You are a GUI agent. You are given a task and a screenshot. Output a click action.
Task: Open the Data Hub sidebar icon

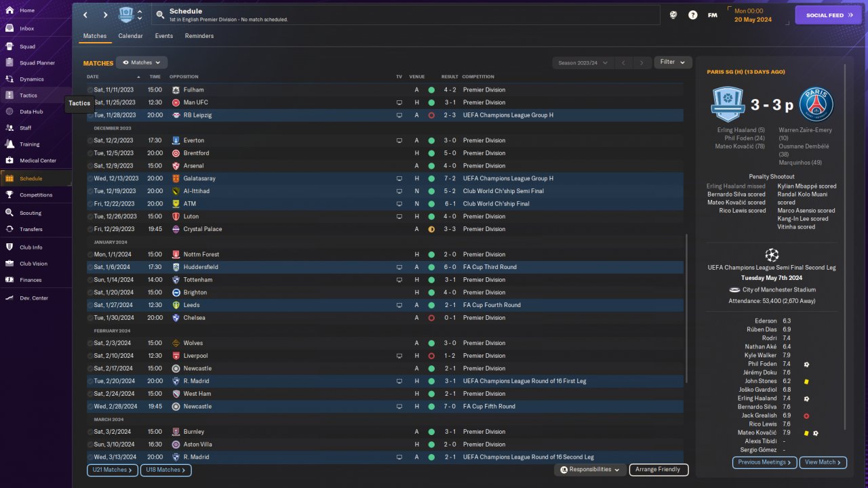click(x=9, y=112)
